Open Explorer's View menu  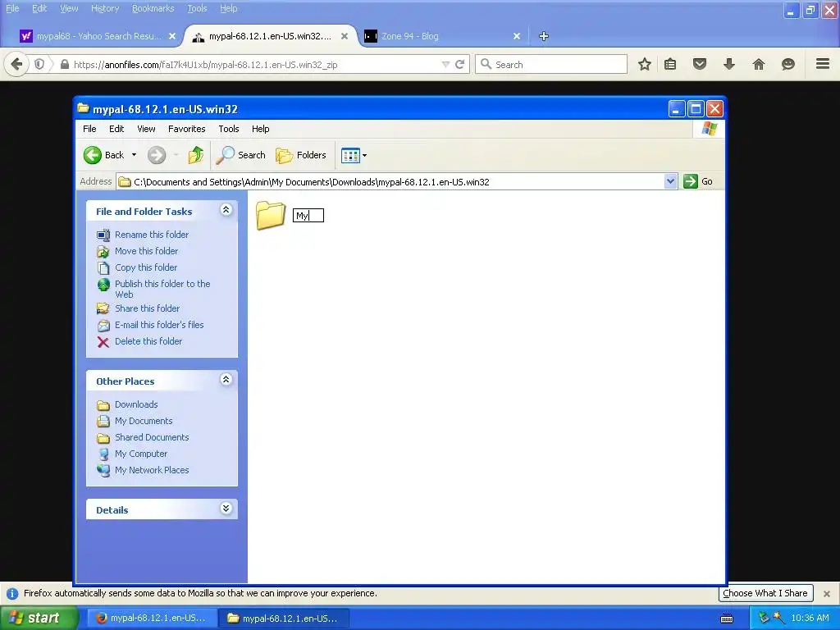click(146, 129)
